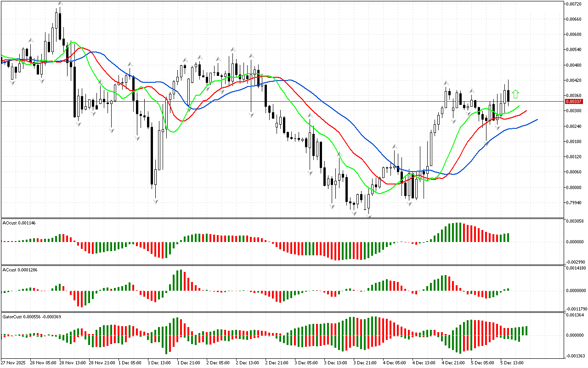Screen dimensions: 588x368
Task: Select the fractal arrow below the lowest candle
Action: click(369, 215)
